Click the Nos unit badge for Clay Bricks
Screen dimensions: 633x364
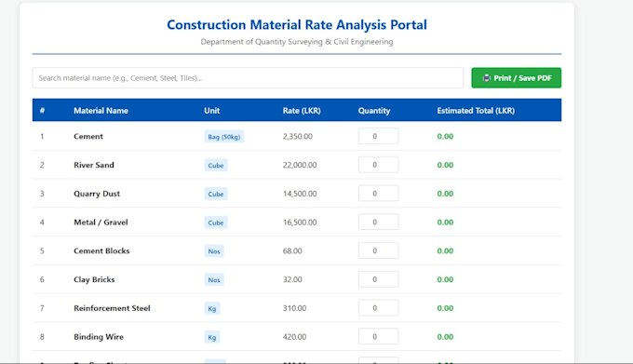pyautogui.click(x=214, y=280)
